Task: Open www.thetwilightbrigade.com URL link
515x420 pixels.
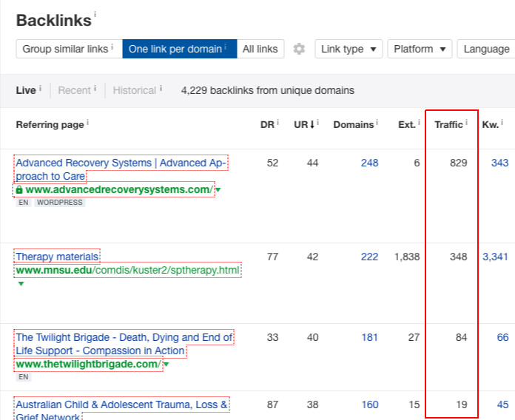Action: tap(88, 364)
